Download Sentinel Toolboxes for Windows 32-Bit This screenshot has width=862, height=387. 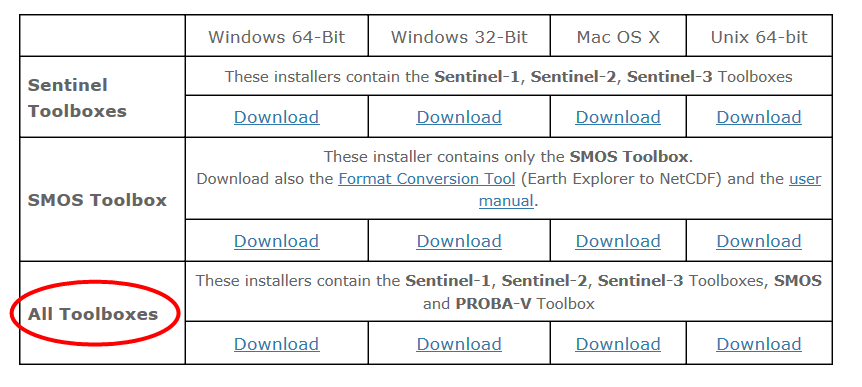click(459, 117)
